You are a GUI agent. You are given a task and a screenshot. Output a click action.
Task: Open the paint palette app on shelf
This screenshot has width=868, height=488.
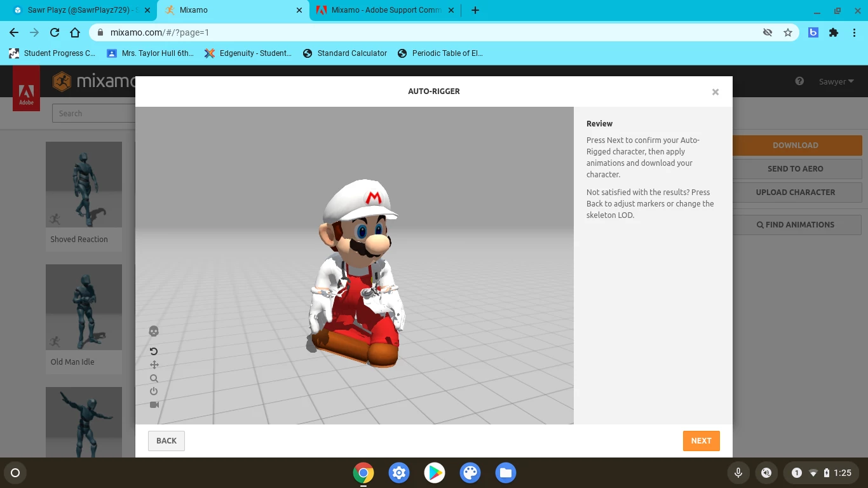click(x=470, y=473)
